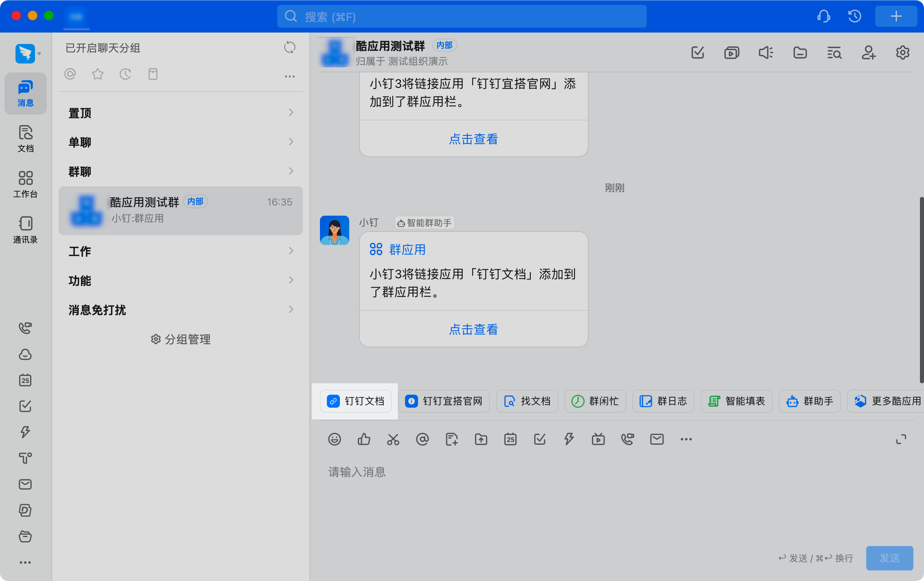Filter chats by @ mentions
Image resolution: width=924 pixels, height=581 pixels.
pyautogui.click(x=70, y=74)
